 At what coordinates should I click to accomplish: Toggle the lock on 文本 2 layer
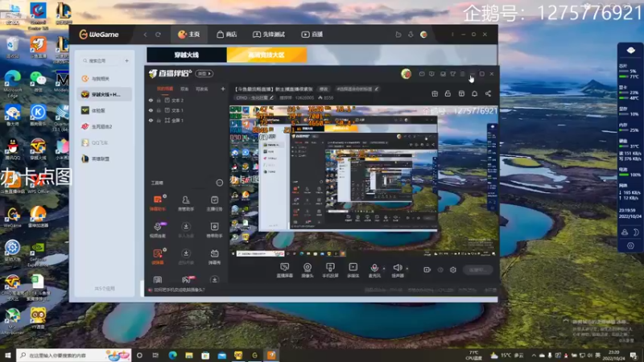(159, 100)
